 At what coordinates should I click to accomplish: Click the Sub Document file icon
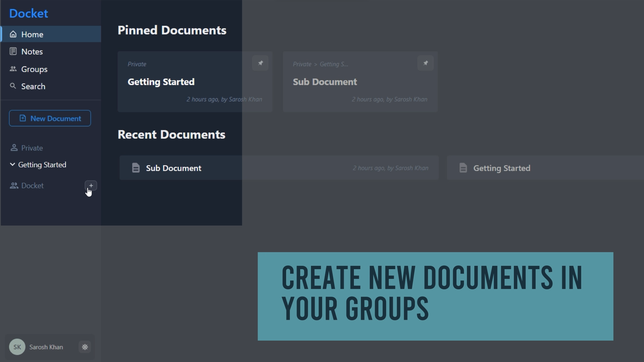tap(136, 168)
